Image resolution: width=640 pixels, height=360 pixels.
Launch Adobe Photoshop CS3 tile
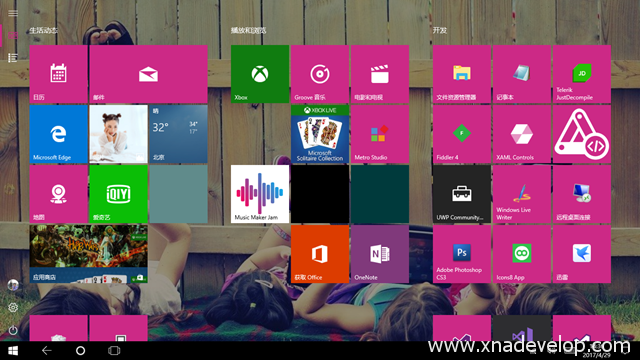[x=462, y=254]
